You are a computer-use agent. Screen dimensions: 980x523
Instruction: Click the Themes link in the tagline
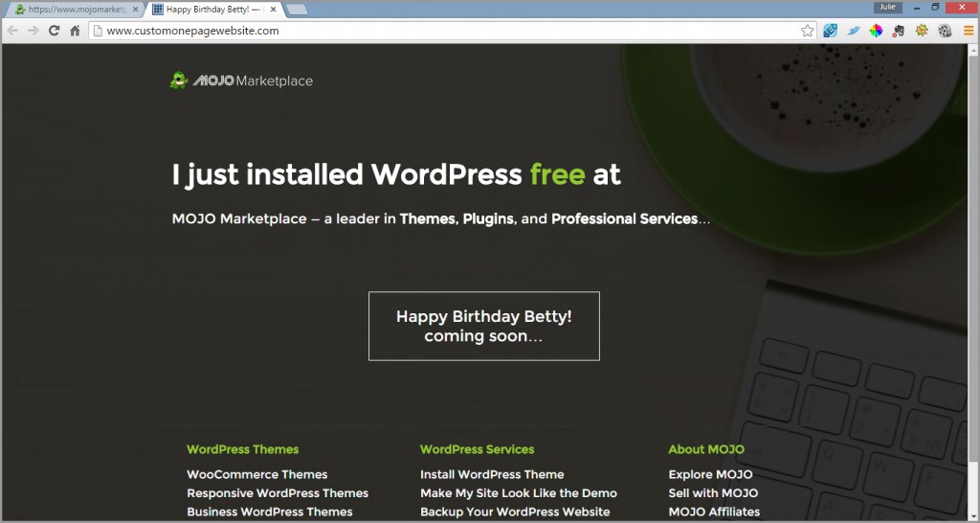pos(428,219)
